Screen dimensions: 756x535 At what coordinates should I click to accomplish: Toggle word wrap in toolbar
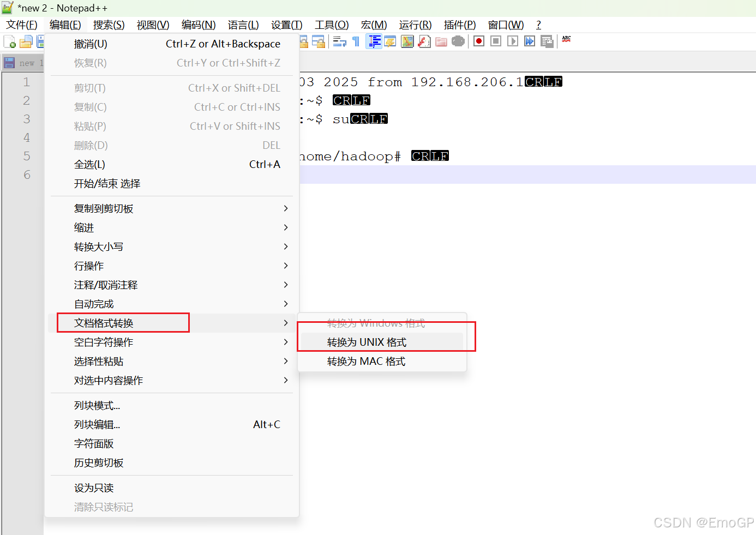[x=340, y=41]
